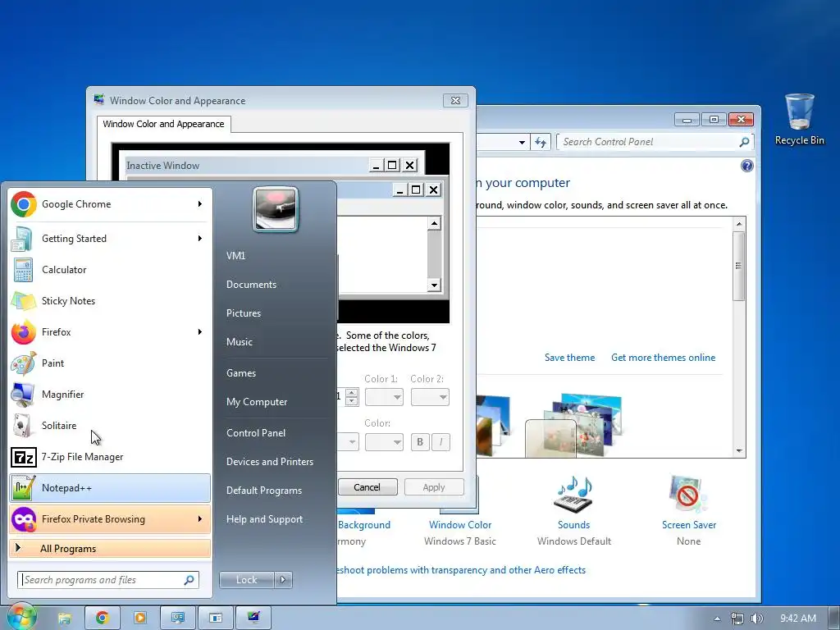Open 7-Zip File Manager

[x=110, y=457]
